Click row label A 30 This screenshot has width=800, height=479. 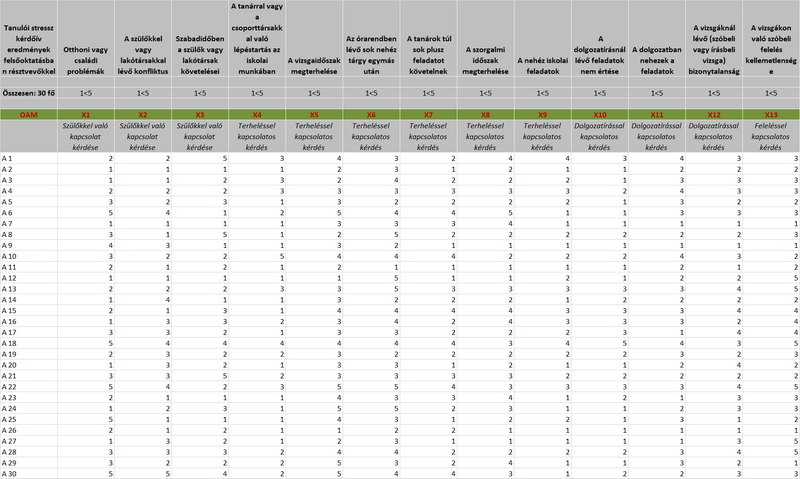[29, 474]
